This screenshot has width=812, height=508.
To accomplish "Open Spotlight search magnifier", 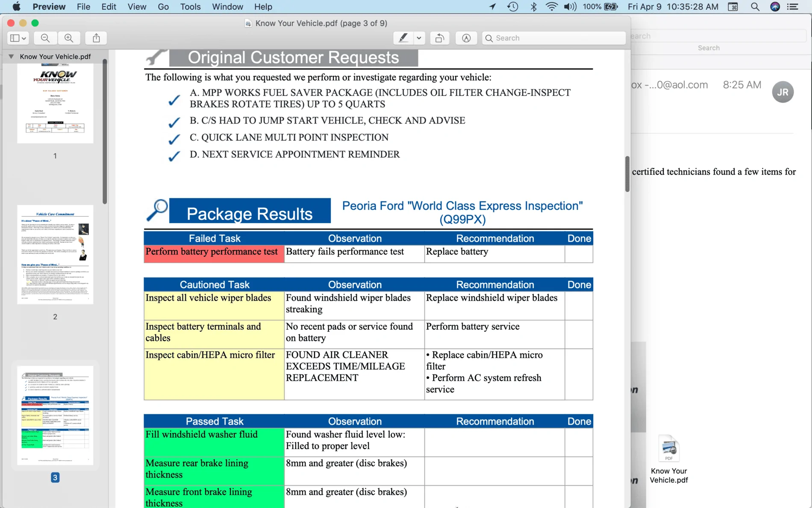I will (x=755, y=6).
